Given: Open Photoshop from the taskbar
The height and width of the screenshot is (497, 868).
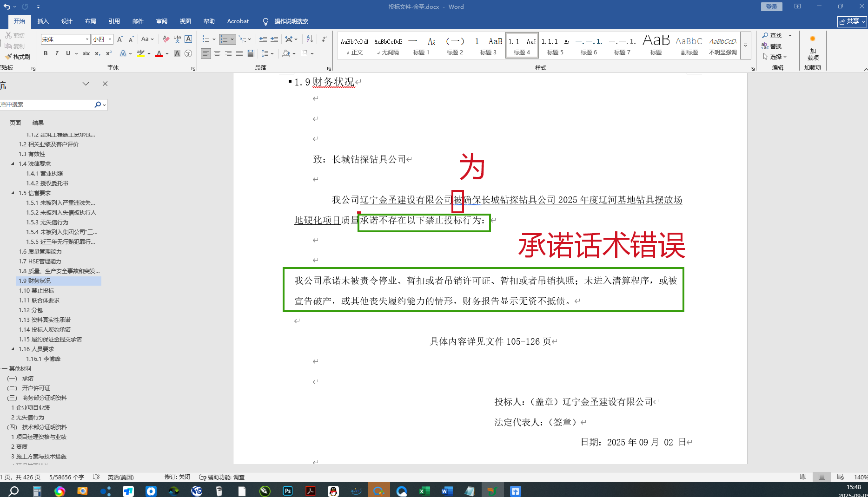Looking at the screenshot, I should [288, 490].
